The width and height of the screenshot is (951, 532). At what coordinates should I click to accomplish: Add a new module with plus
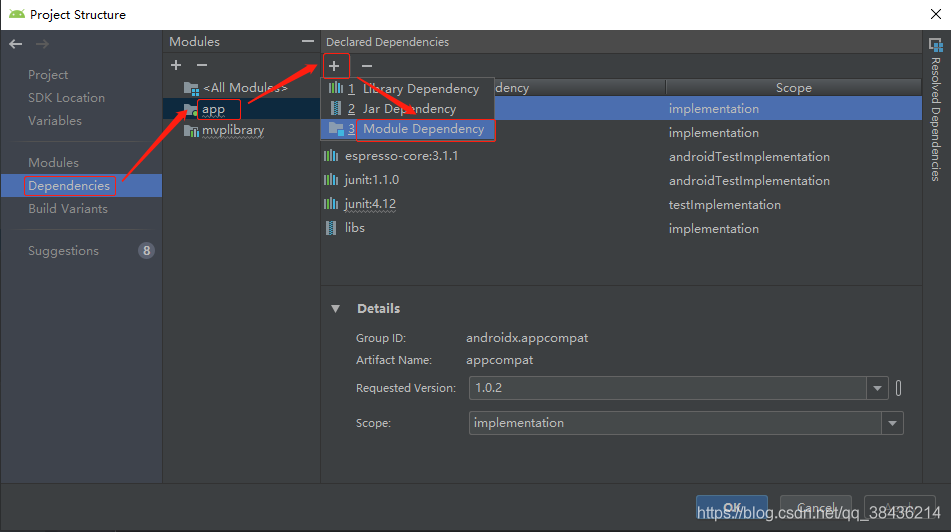coord(176,65)
